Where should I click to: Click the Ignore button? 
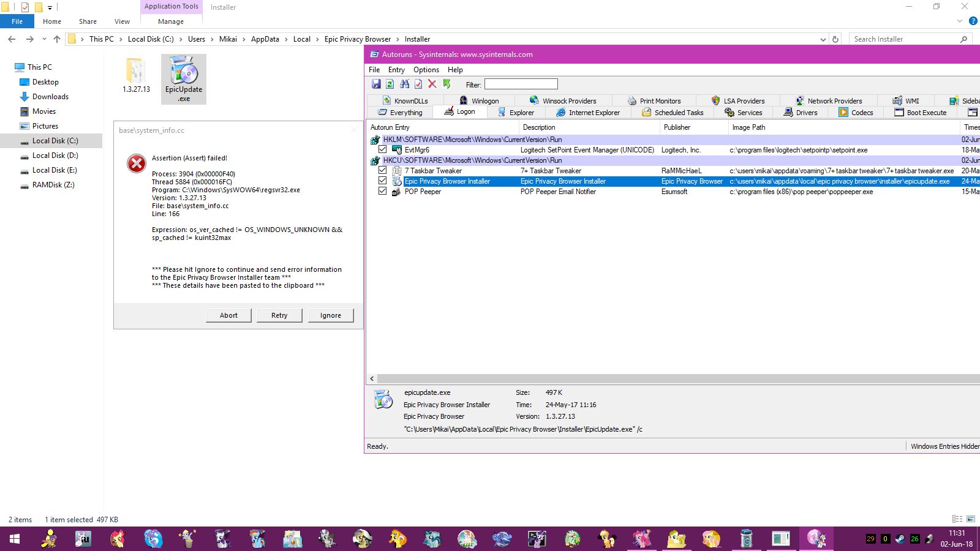(331, 315)
